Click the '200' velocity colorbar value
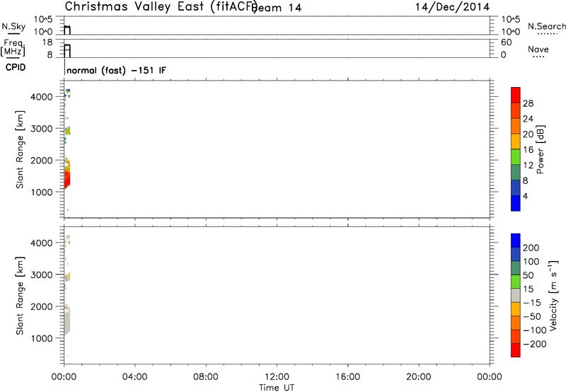The image size is (566, 392). coord(531,248)
